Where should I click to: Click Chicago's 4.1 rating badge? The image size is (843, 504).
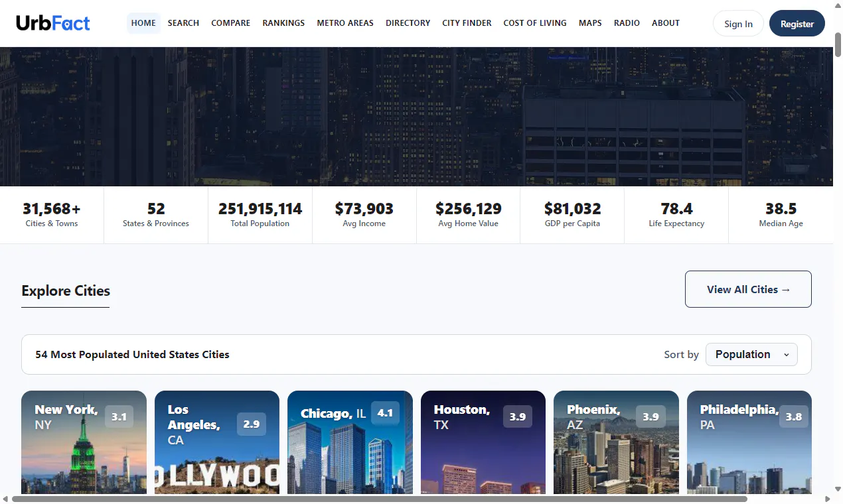pyautogui.click(x=385, y=412)
